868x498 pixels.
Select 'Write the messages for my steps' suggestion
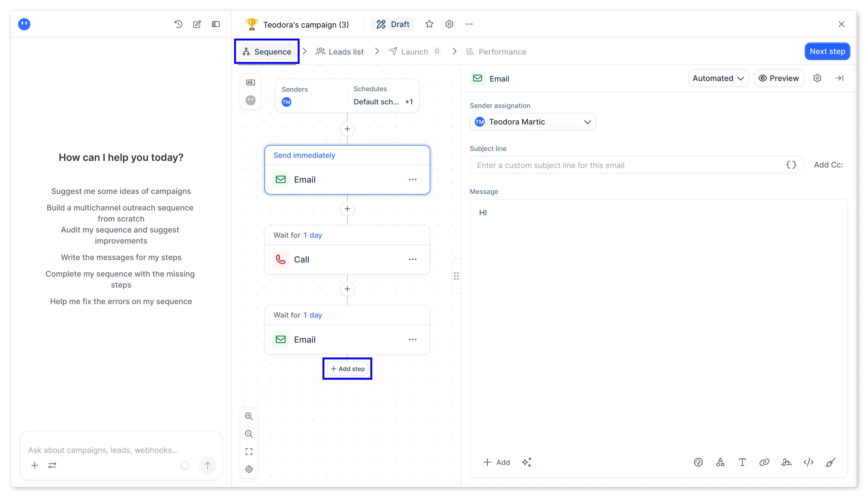coord(121,257)
